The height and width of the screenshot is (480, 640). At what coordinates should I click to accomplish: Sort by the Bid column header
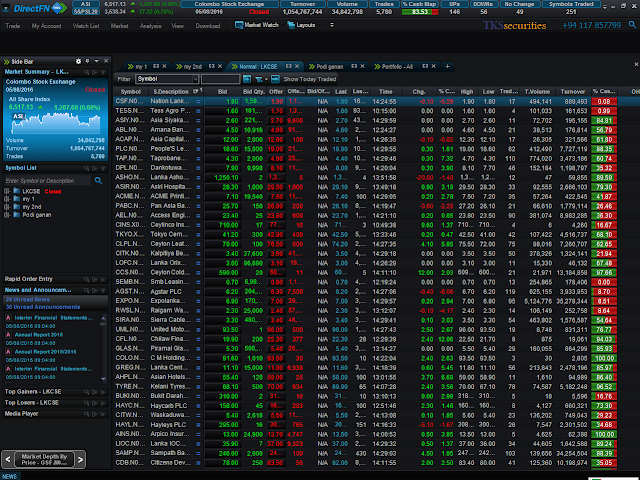[x=222, y=92]
